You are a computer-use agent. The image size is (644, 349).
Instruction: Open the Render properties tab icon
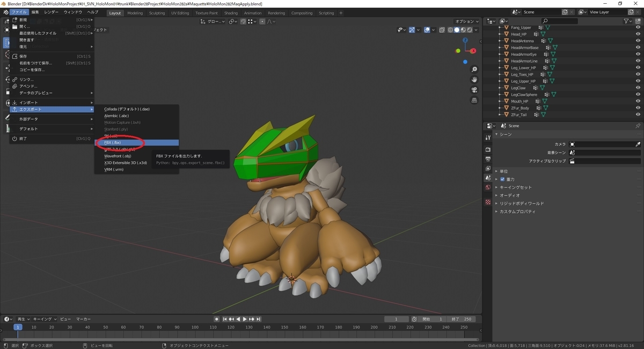click(x=488, y=149)
